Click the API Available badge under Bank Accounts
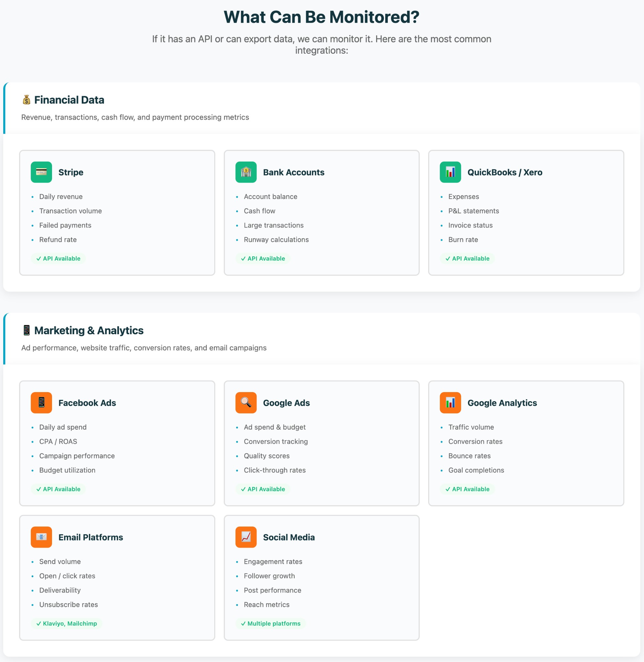This screenshot has width=644, height=662. pyautogui.click(x=263, y=258)
